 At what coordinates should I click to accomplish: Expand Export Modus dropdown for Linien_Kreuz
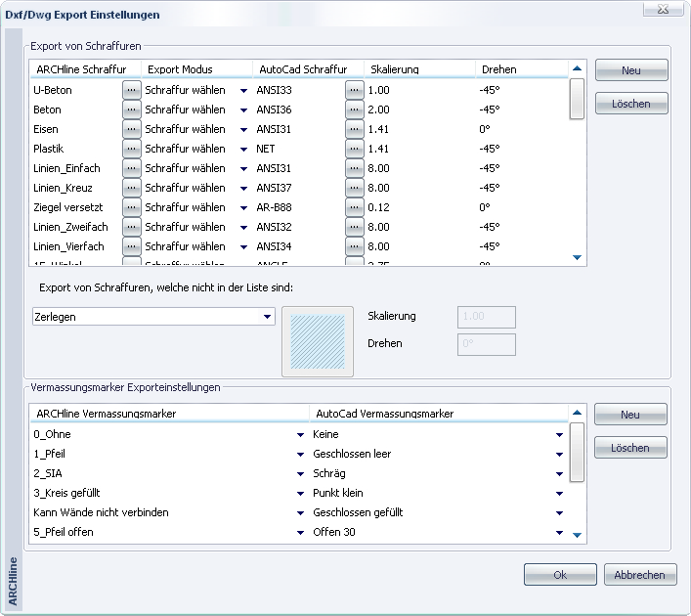coord(243,189)
